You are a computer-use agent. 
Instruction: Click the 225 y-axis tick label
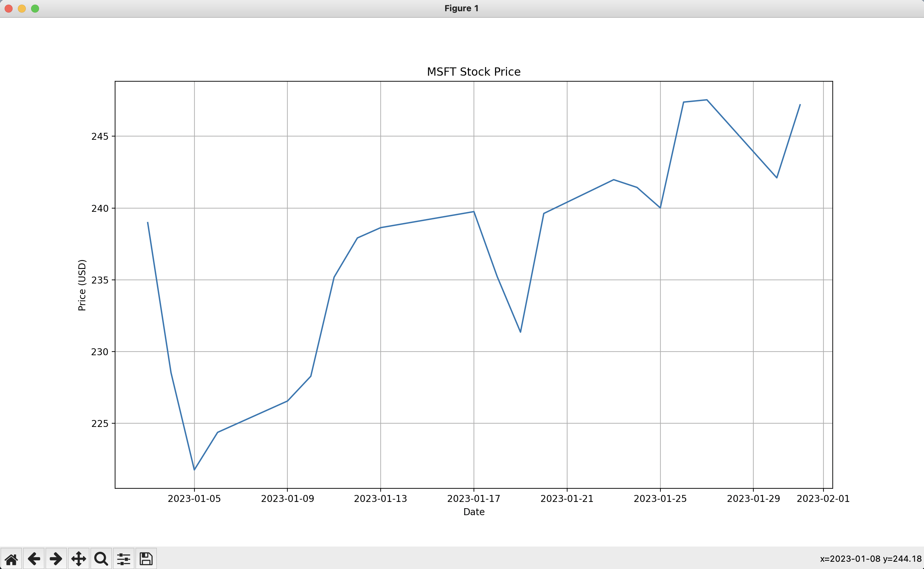(100, 424)
